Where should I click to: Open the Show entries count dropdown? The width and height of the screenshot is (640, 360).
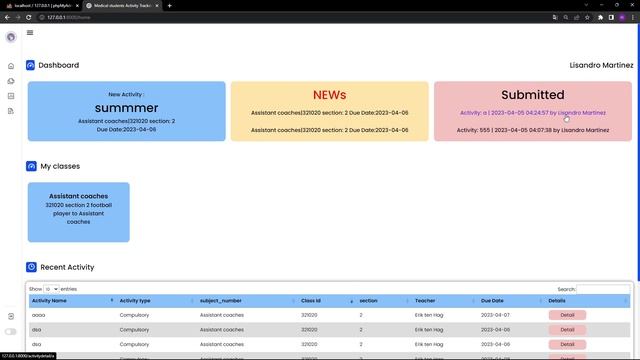[x=51, y=289]
